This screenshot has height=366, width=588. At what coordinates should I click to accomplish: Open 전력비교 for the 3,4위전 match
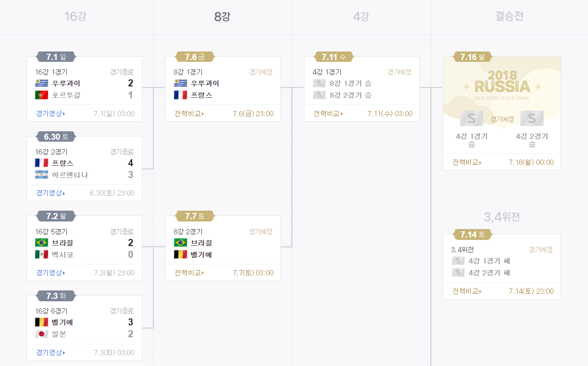pyautogui.click(x=467, y=291)
